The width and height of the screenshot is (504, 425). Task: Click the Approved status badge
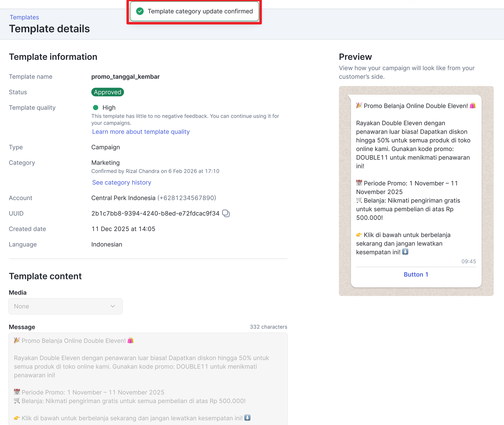108,92
